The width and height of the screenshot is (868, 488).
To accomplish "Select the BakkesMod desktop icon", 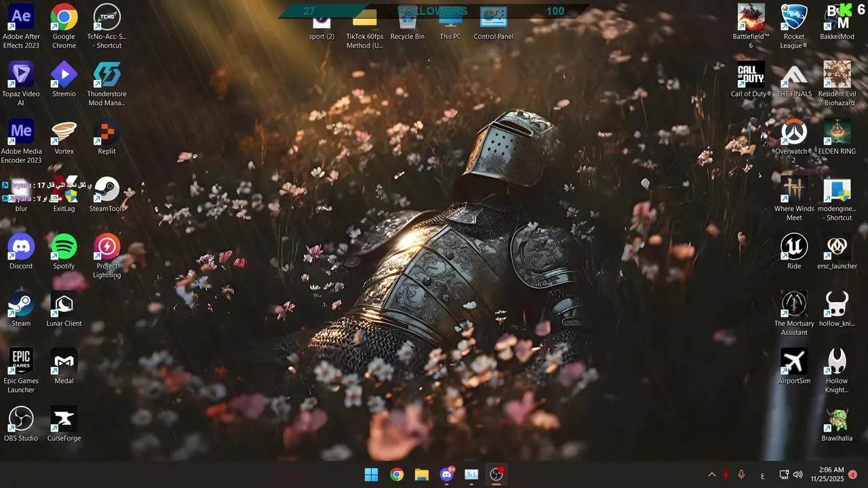I will (x=837, y=22).
